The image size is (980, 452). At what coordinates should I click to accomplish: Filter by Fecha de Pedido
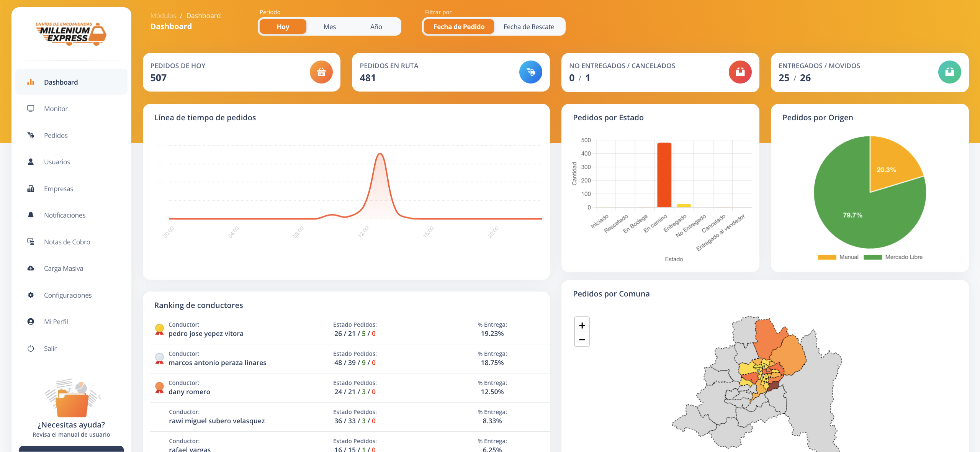459,27
